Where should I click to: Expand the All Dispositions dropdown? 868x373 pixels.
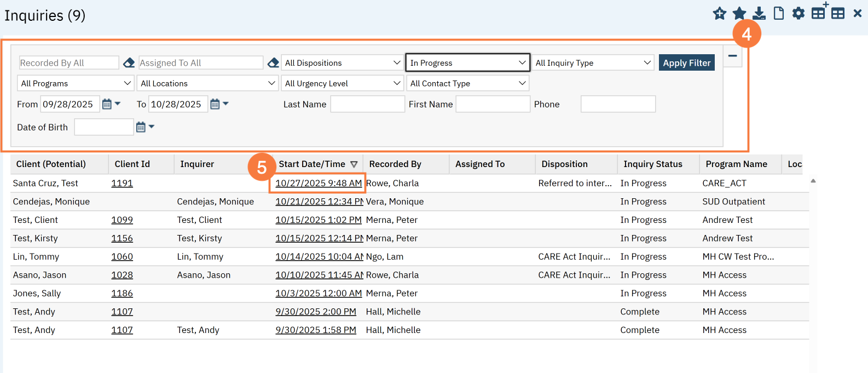click(x=343, y=63)
